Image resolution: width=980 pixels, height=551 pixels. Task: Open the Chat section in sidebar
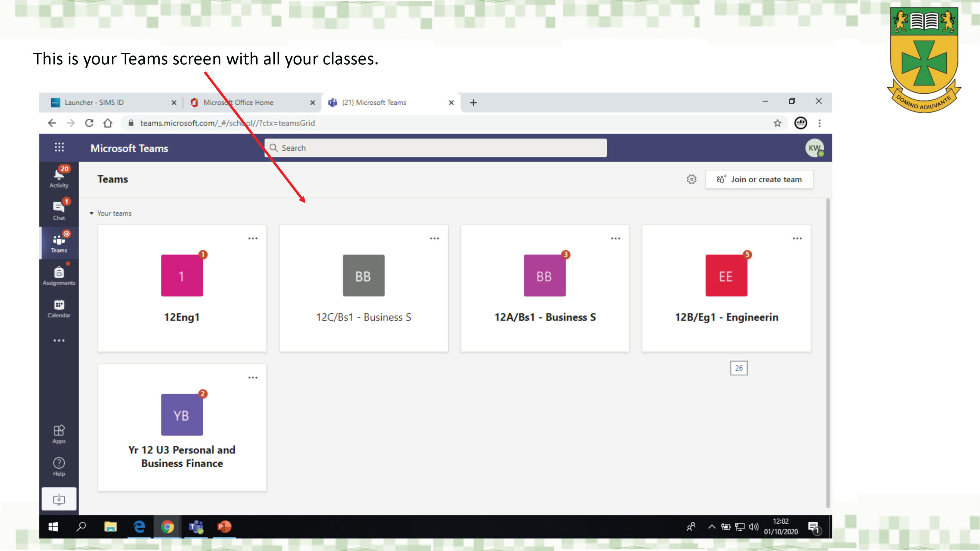pos(59,210)
